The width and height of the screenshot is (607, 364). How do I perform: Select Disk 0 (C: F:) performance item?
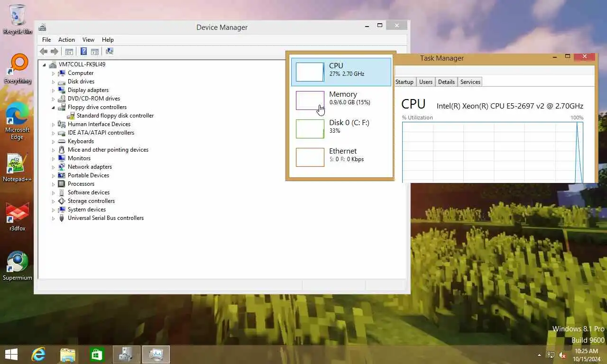pyautogui.click(x=341, y=129)
